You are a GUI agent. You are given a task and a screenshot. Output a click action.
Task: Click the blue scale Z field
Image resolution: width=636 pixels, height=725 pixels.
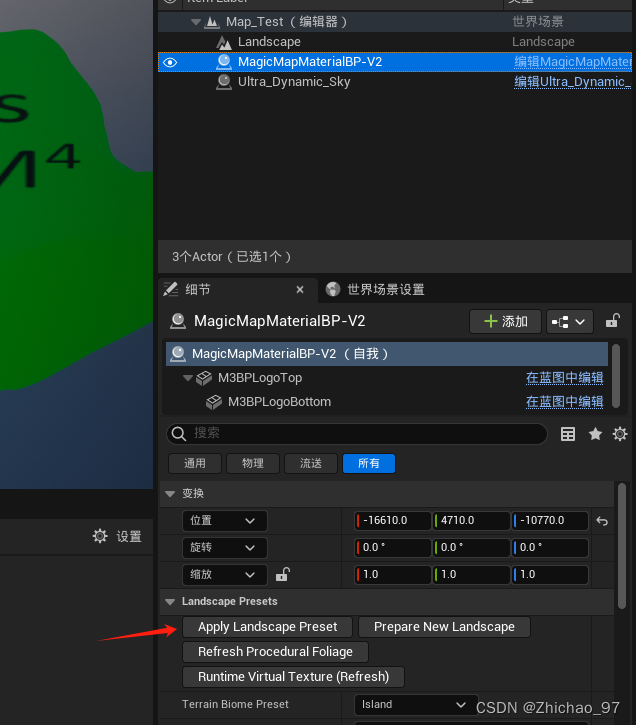coord(550,575)
